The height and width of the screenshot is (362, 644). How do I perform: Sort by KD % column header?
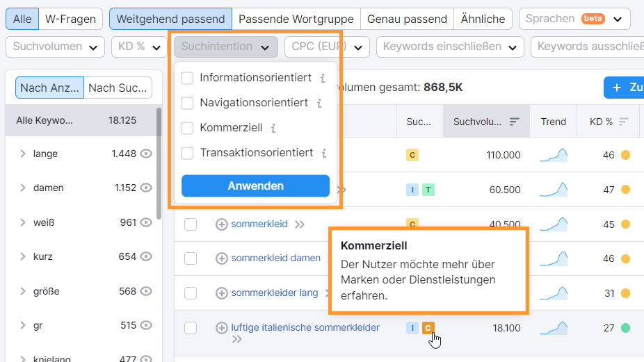click(x=609, y=122)
